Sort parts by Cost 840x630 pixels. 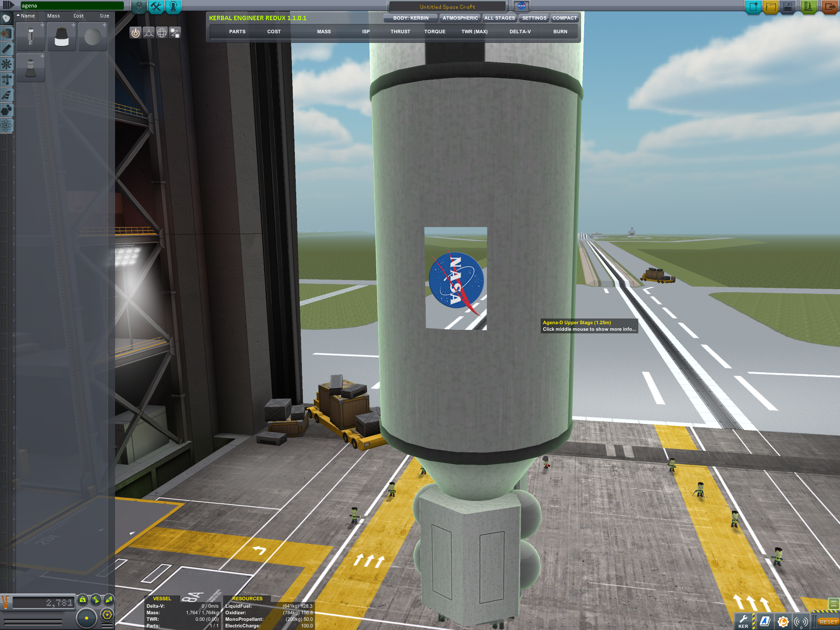click(78, 16)
